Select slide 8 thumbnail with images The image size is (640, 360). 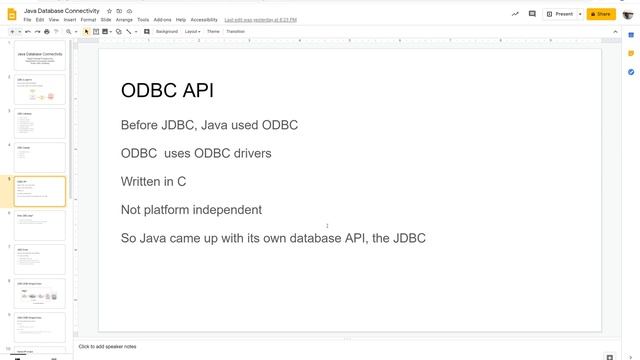[x=40, y=293]
